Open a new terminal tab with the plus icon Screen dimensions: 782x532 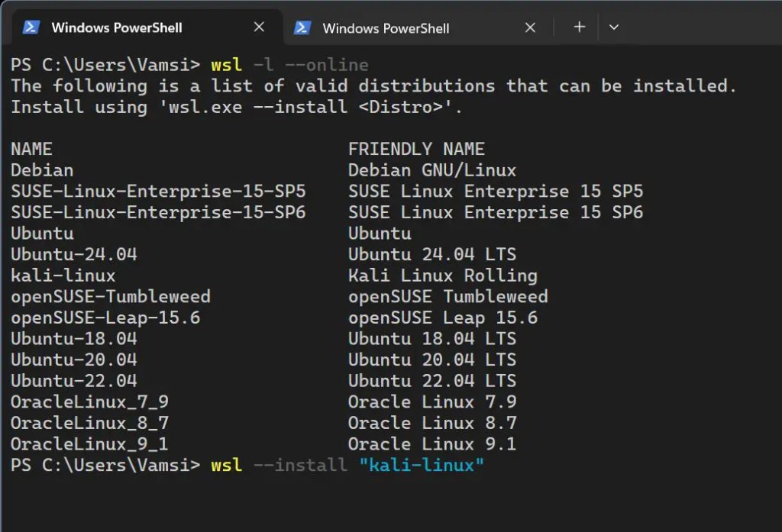point(578,27)
